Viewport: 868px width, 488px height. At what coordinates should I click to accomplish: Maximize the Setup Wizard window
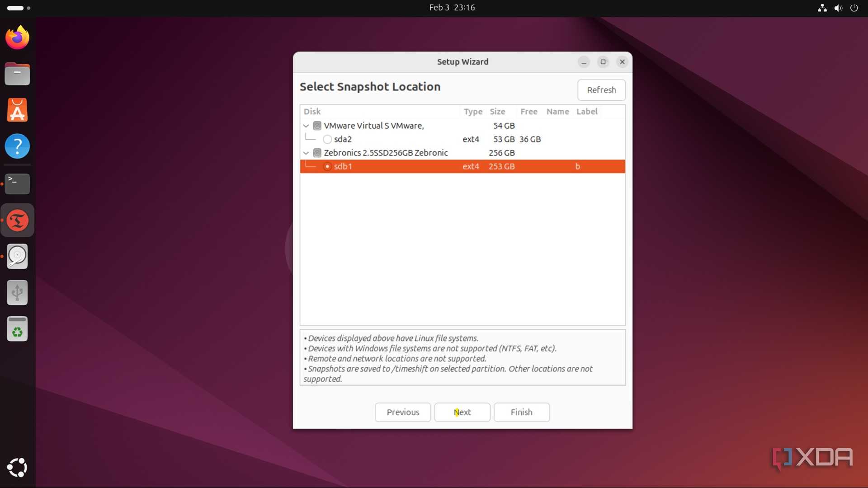tap(603, 62)
